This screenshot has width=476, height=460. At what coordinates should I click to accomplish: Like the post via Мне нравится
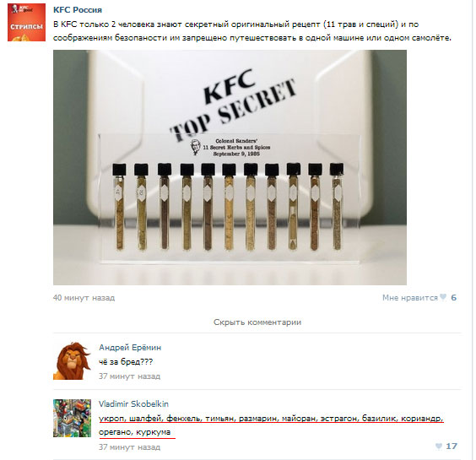tap(410, 298)
